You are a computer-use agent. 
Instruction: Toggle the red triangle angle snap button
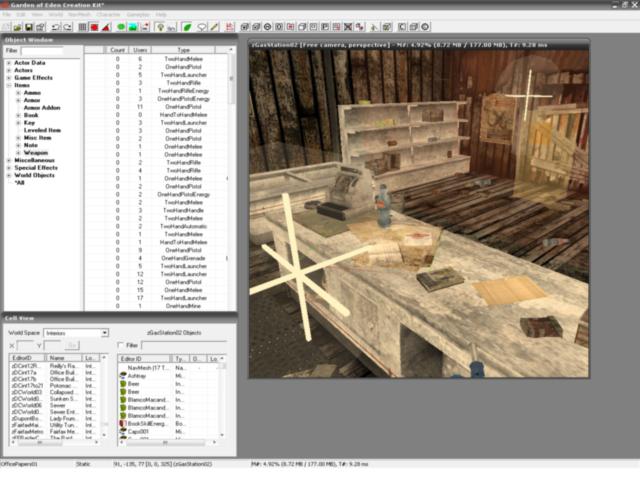click(106, 27)
